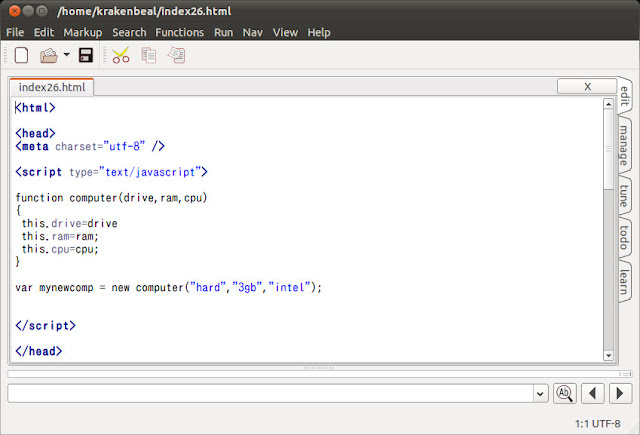Screen dimensions: 640x435
Task: Click the <head> opening tag line
Action: [35, 133]
